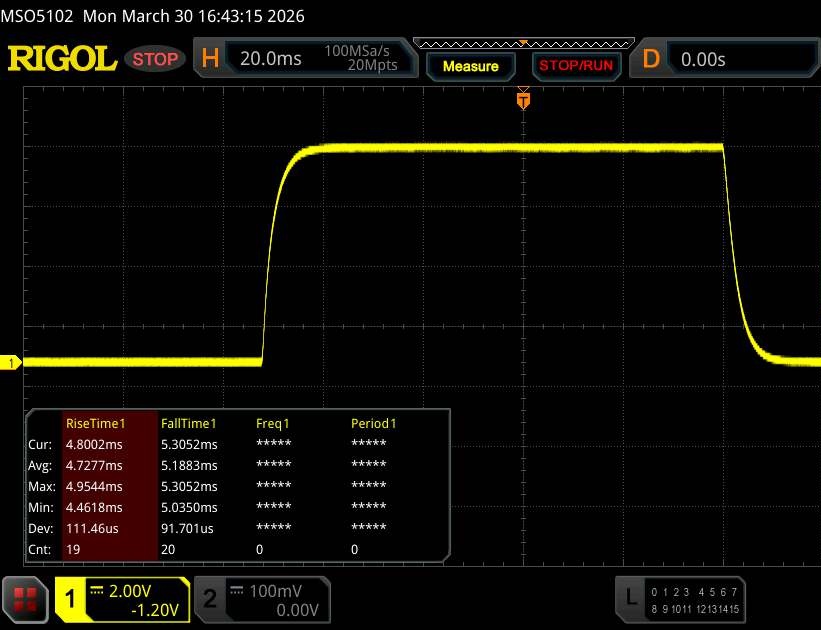821x630 pixels.
Task: Tap the red STOP status badge
Action: [156, 59]
